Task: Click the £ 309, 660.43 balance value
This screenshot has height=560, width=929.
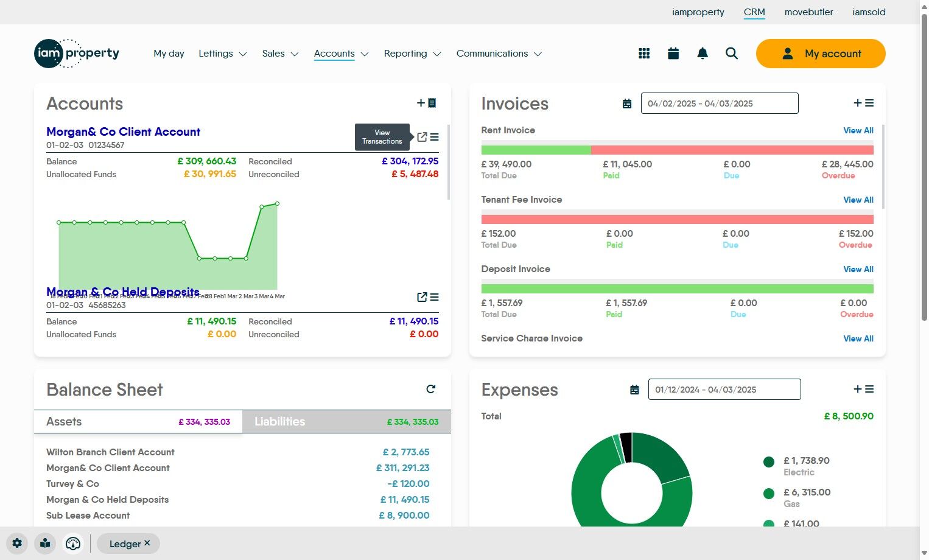Action: click(207, 161)
